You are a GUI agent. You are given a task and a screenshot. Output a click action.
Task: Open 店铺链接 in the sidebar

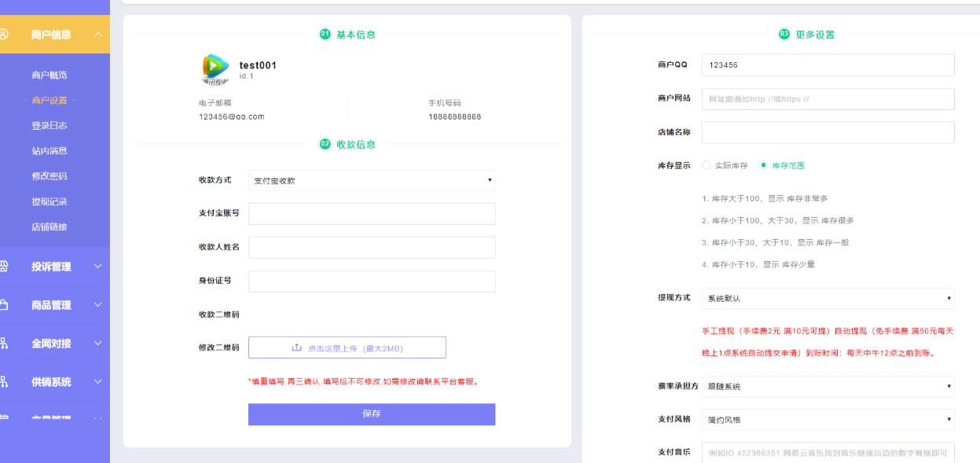pyautogui.click(x=50, y=227)
